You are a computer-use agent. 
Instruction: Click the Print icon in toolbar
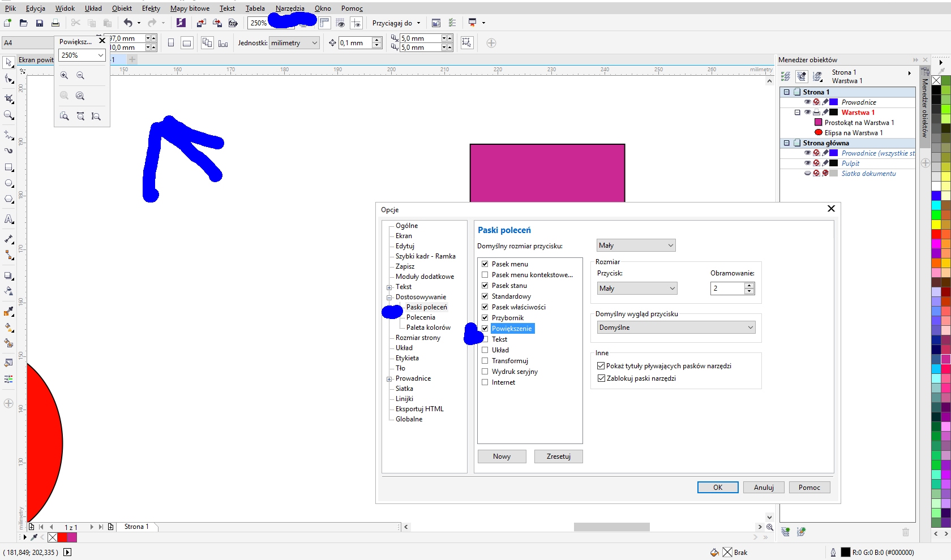(55, 23)
